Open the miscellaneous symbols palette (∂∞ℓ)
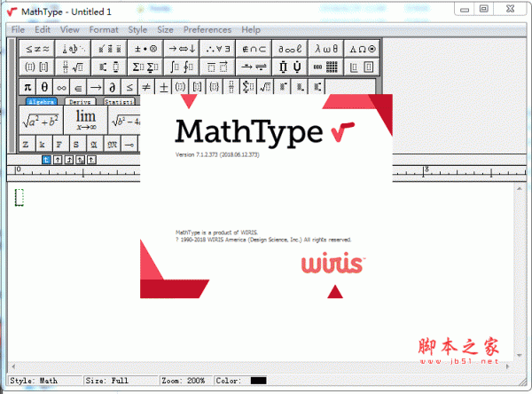The width and height of the screenshot is (532, 394). coord(290,49)
